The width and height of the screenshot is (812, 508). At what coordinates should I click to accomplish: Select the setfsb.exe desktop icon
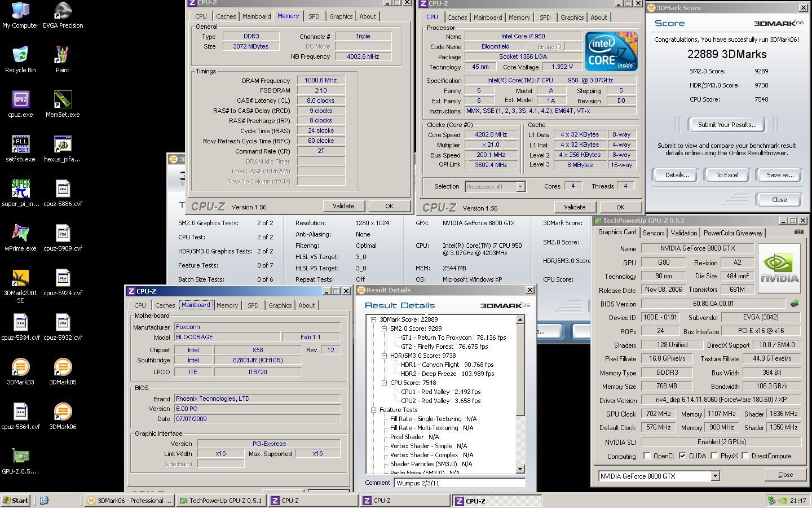coord(20,149)
